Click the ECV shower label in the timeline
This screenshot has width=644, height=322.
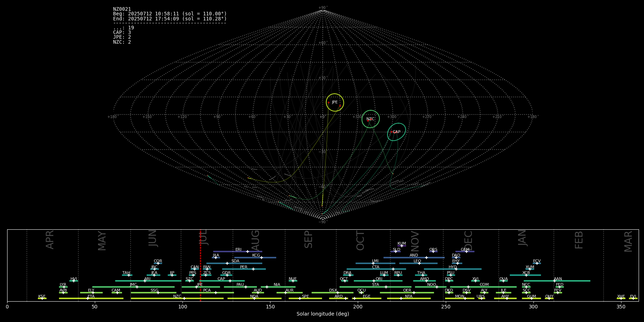537,261
